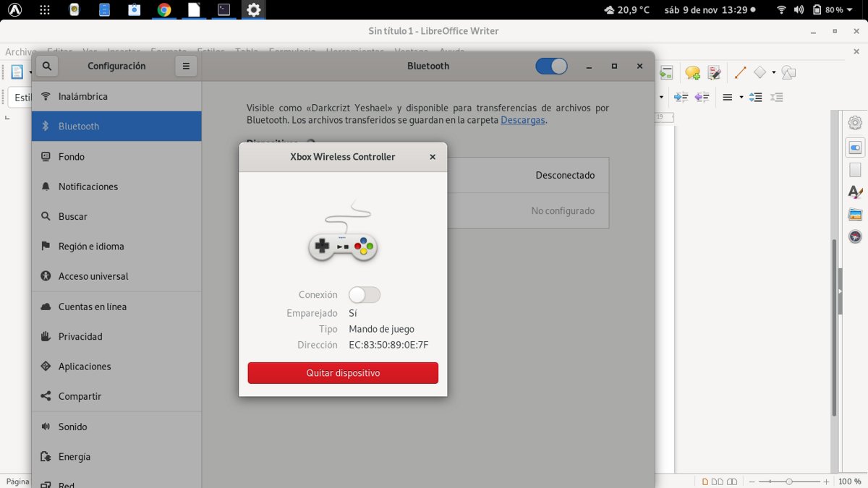Click the search icon in Configuración header

47,66
